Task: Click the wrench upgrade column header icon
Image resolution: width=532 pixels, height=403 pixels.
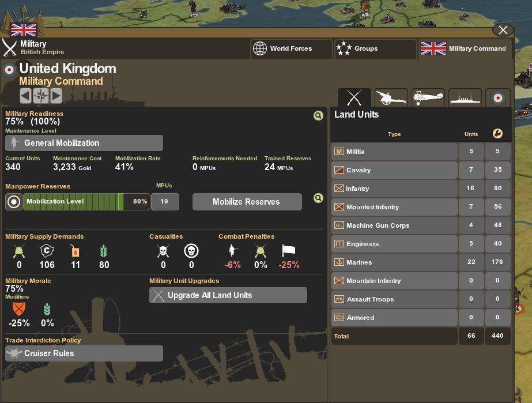Action: [x=497, y=133]
